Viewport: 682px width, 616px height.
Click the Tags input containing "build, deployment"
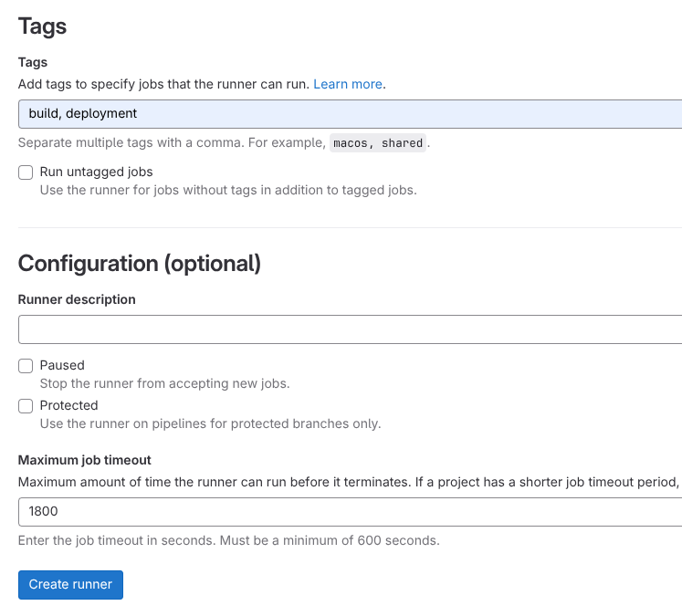pos(347,114)
